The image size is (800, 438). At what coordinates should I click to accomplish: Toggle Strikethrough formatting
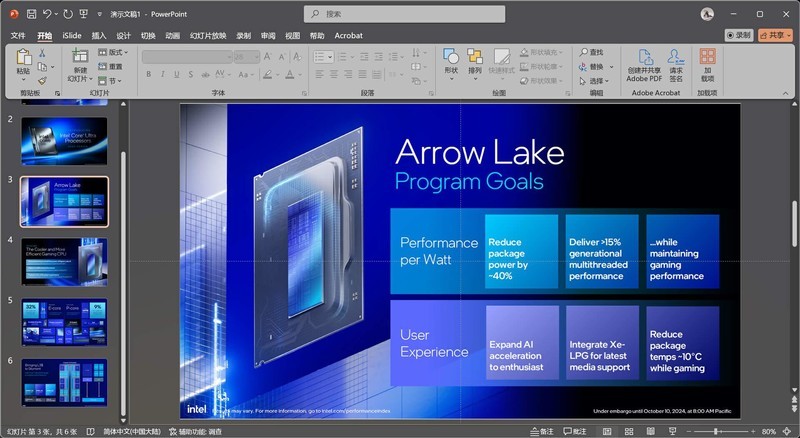(205, 75)
